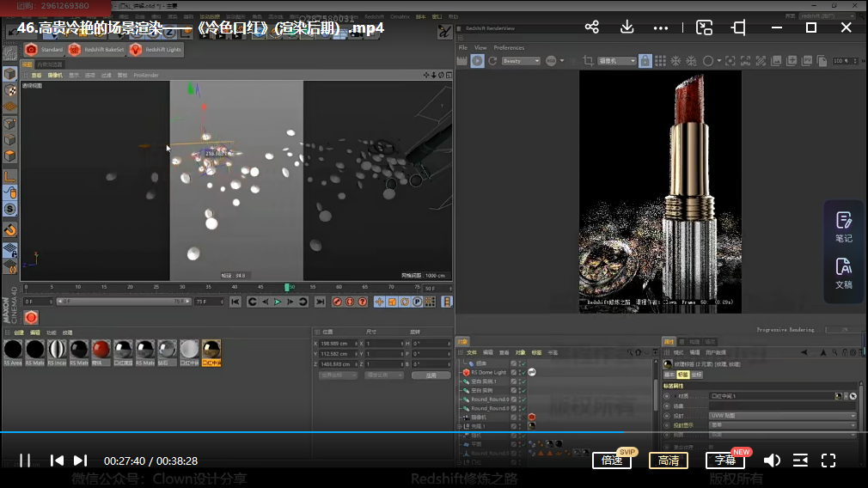Open the Beauty AOV dropdown
Image resolution: width=868 pixels, height=488 pixels.
[x=520, y=61]
